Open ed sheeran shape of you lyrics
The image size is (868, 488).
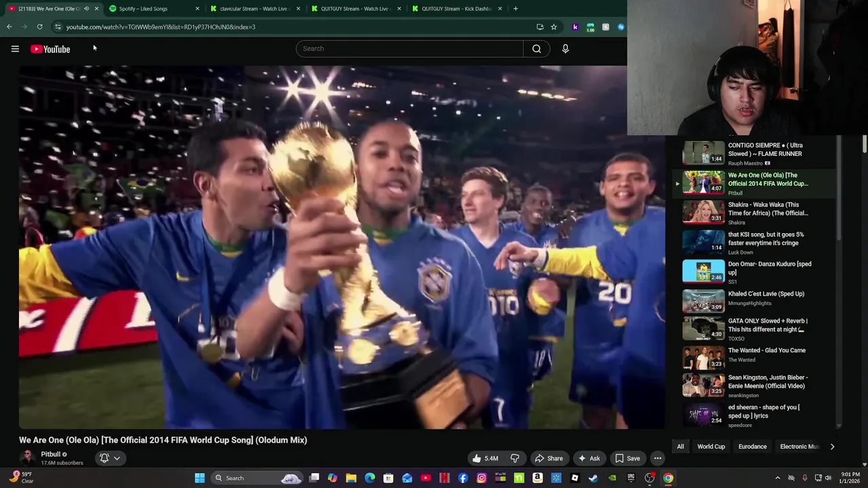click(x=755, y=414)
